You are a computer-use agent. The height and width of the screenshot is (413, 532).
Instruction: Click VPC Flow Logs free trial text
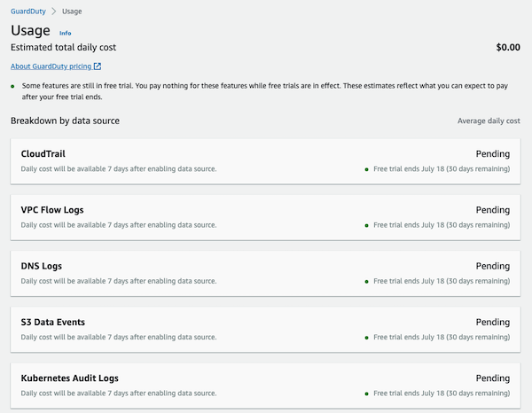click(442, 225)
